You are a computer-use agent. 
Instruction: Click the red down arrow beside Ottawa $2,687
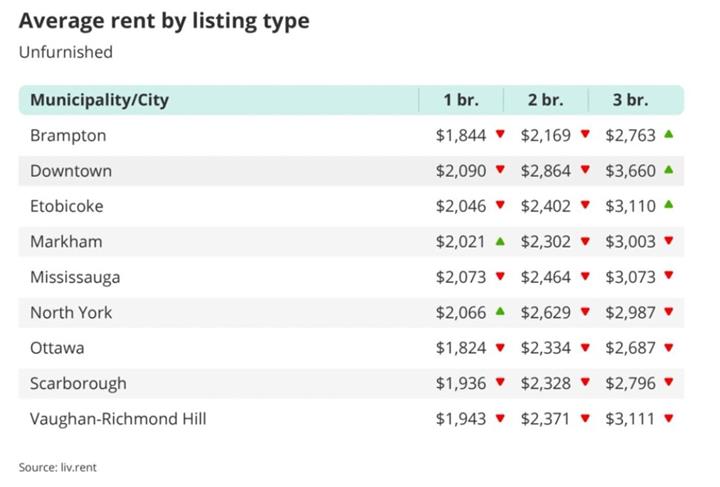point(668,348)
